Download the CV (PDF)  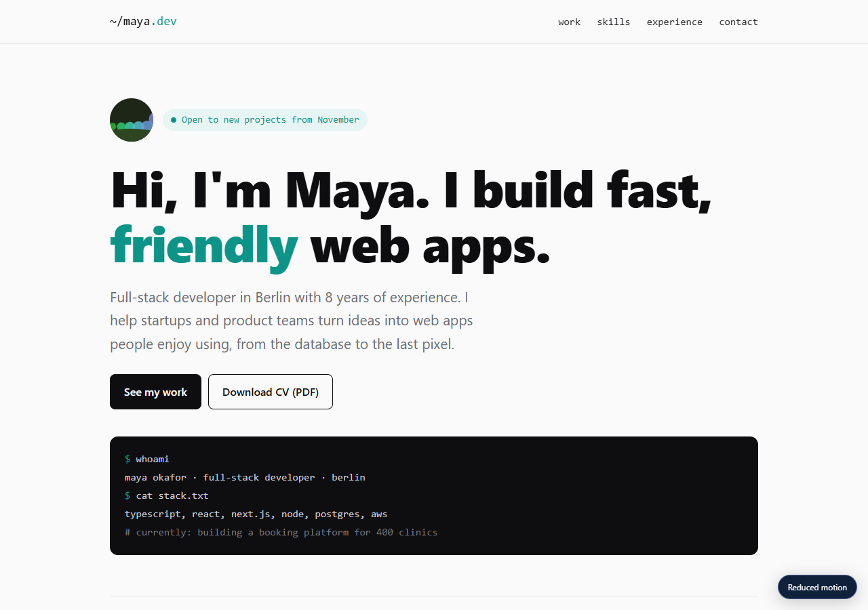click(x=271, y=392)
